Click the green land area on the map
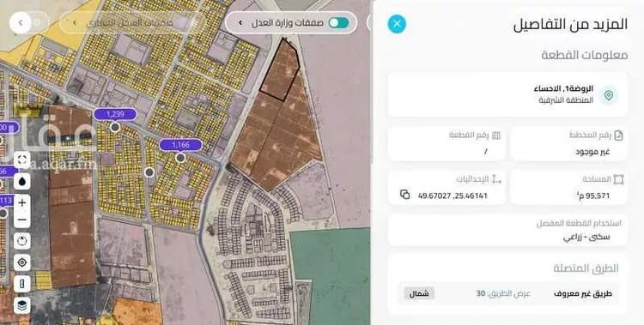The height and width of the screenshot is (325, 644). 331,275
